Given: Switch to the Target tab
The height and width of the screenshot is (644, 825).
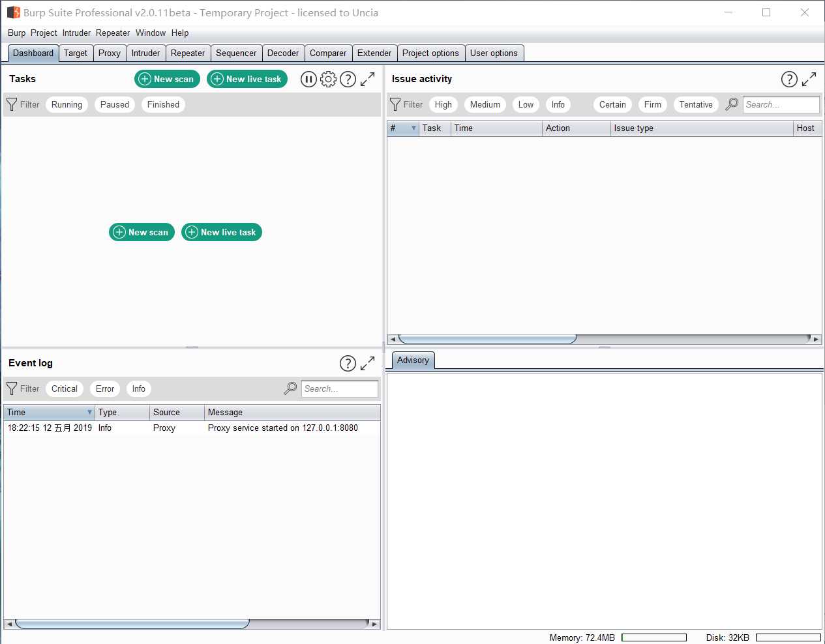Looking at the screenshot, I should pos(76,53).
